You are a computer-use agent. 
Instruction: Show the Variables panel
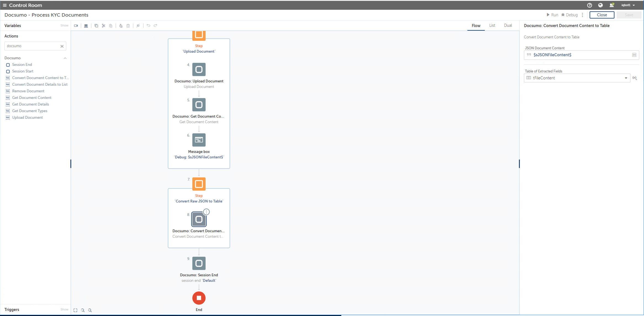click(x=64, y=25)
